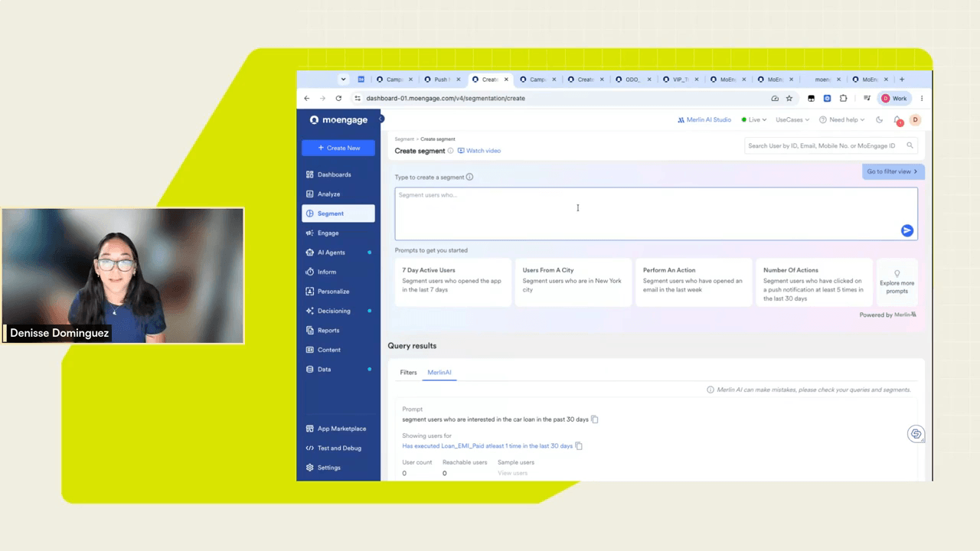This screenshot has width=980, height=551.
Task: Open the D user avatar menu
Action: 915,120
